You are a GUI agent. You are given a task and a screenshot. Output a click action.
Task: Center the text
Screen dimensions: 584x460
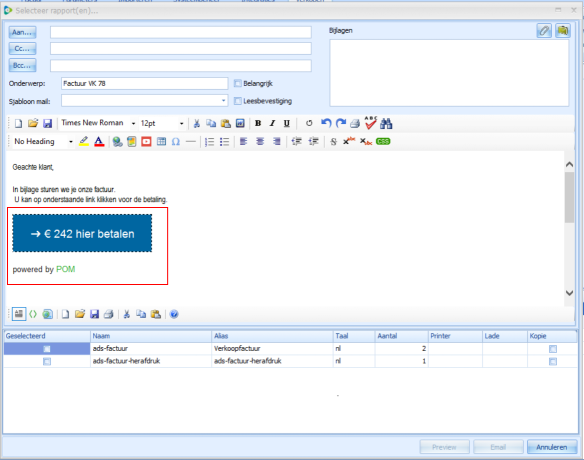[260, 142]
